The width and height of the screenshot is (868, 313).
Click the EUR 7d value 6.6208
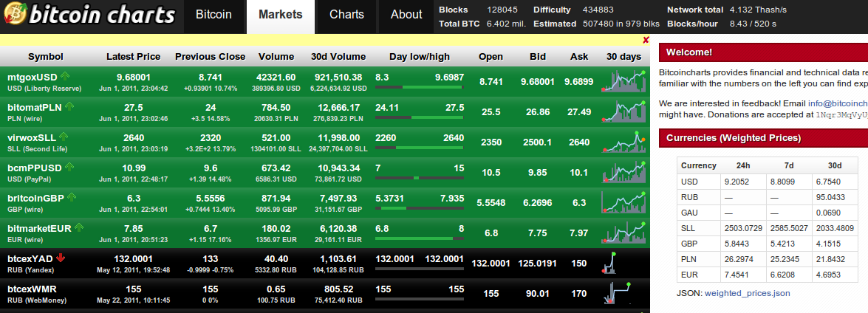782,275
